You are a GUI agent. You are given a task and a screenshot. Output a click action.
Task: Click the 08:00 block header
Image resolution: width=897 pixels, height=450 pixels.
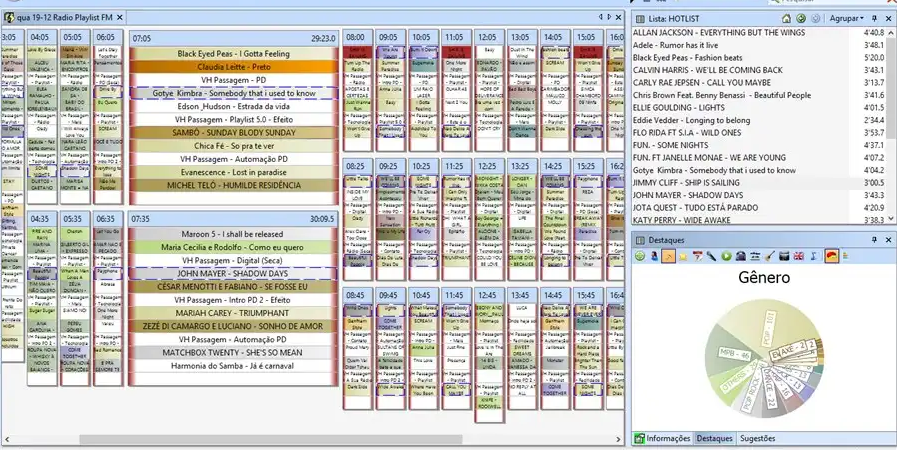pyautogui.click(x=358, y=38)
